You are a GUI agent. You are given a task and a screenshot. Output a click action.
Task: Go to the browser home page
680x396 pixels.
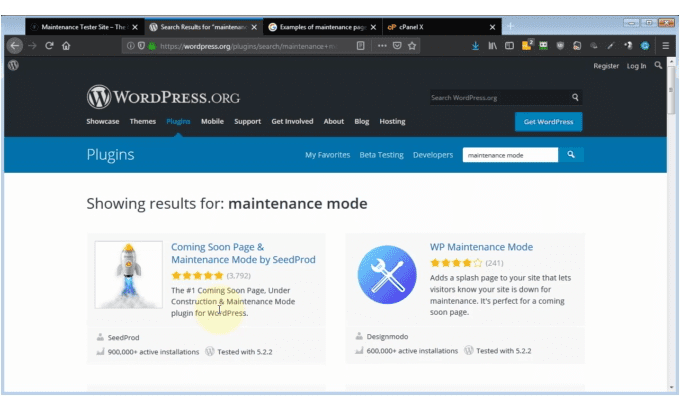(66, 46)
